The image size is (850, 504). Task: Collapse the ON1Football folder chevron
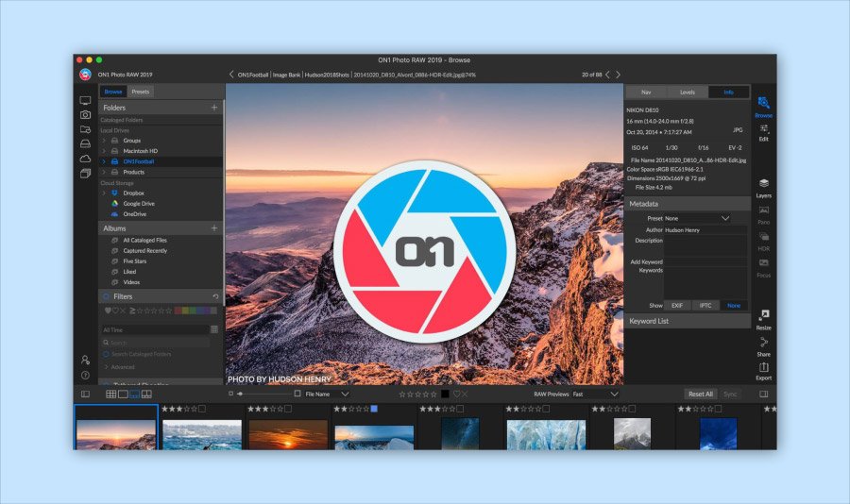[x=104, y=161]
